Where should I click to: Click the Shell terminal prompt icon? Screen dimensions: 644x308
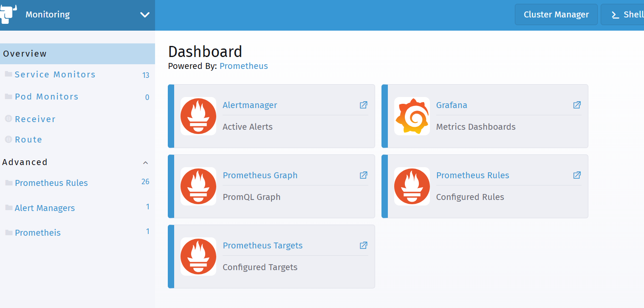tap(615, 15)
